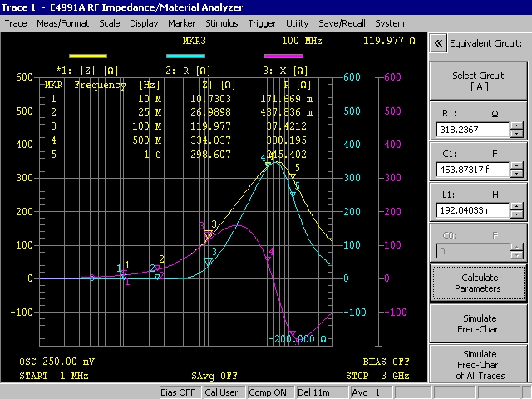Image resolution: width=532 pixels, height=399 pixels.
Task: Click magenta marker 4 on the X trace
Action: pyautogui.click(x=268, y=260)
